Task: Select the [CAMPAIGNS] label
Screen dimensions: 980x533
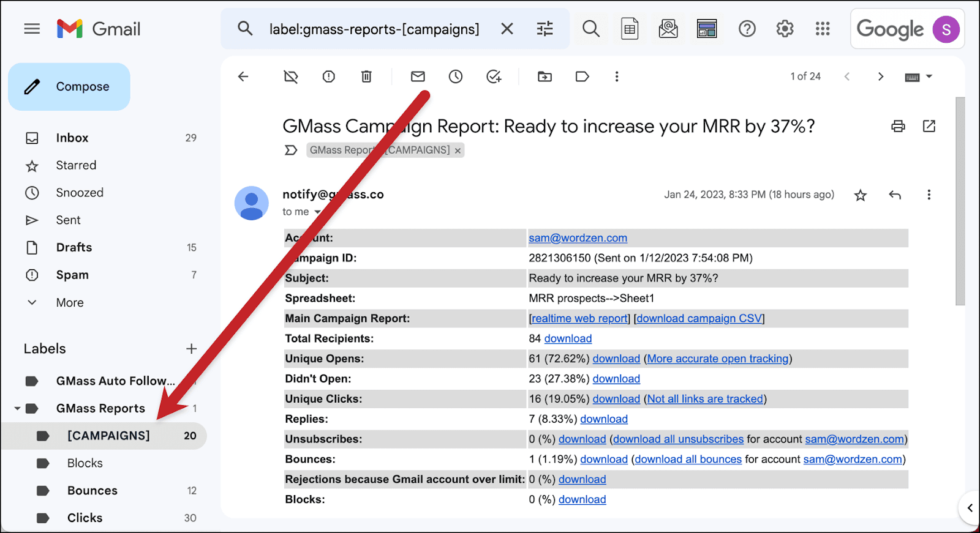Action: pos(103,436)
